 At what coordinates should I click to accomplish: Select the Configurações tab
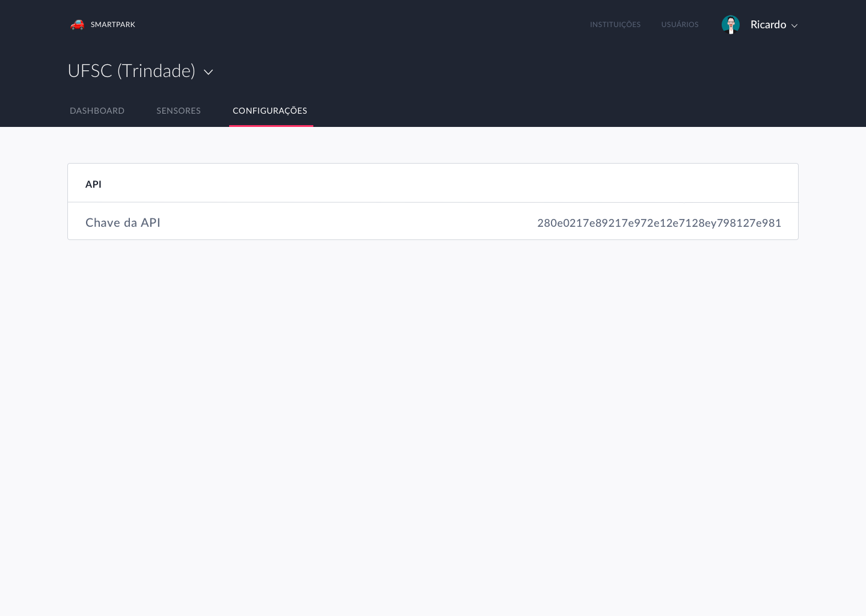click(270, 111)
